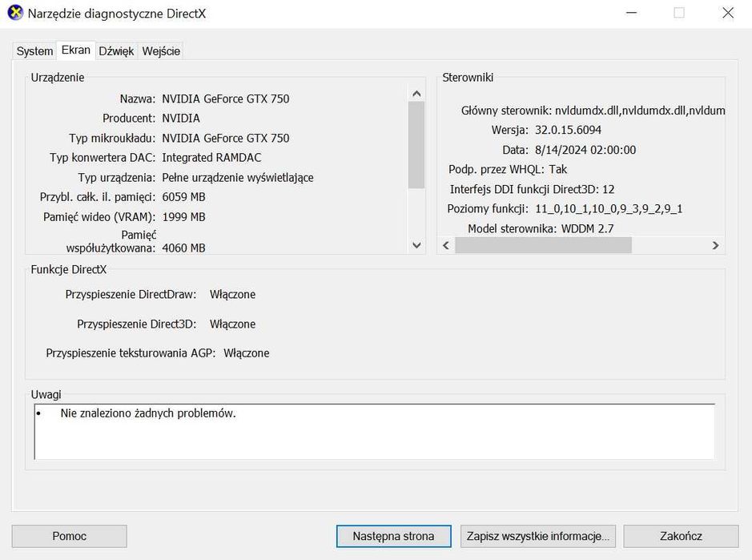
Task: Click feature levels '11_0,10_1,10_0,9_3,9_2,9_1'
Action: point(609,209)
